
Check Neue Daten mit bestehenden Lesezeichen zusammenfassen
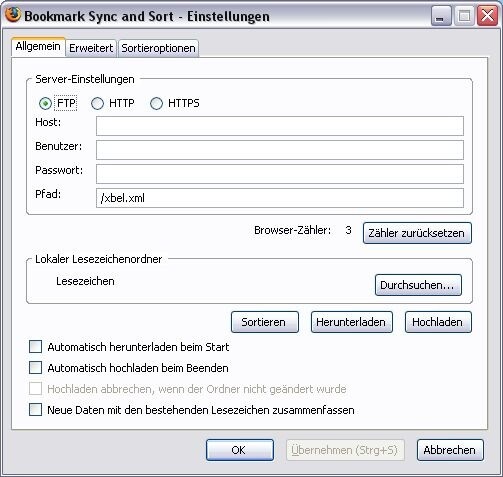coord(35,410)
